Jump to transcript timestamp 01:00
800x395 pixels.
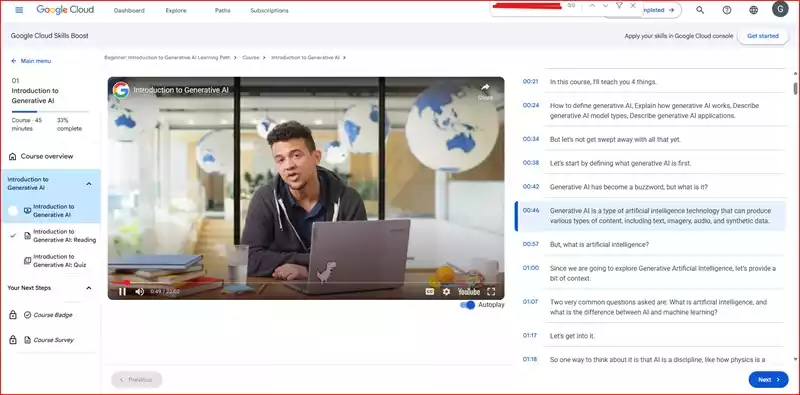pos(531,267)
